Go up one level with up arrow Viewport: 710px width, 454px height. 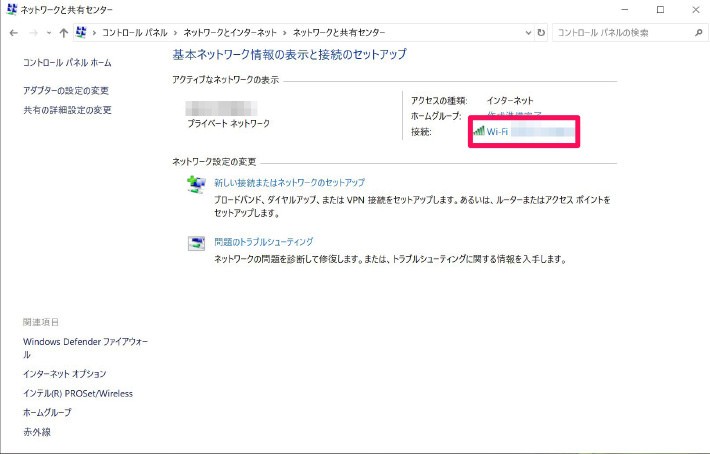pos(63,33)
